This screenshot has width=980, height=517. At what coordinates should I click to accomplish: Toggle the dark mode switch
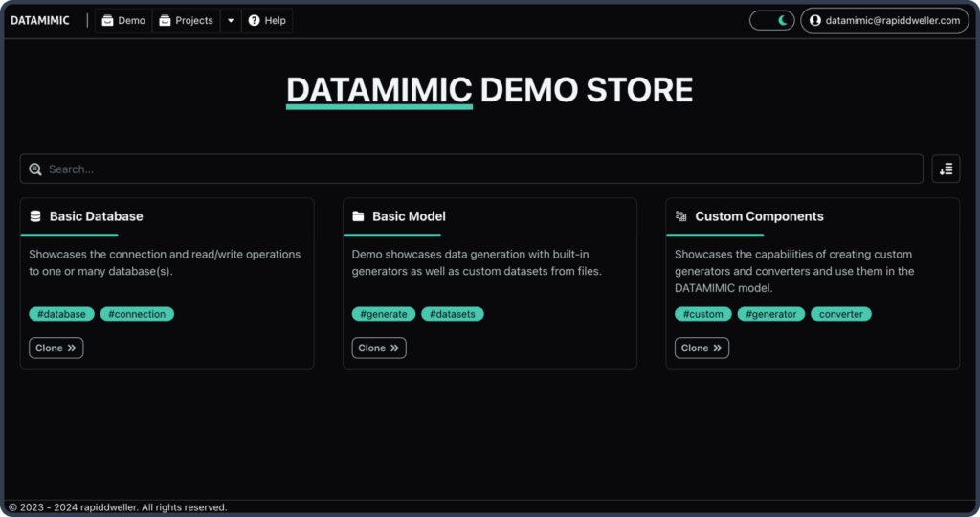click(771, 20)
